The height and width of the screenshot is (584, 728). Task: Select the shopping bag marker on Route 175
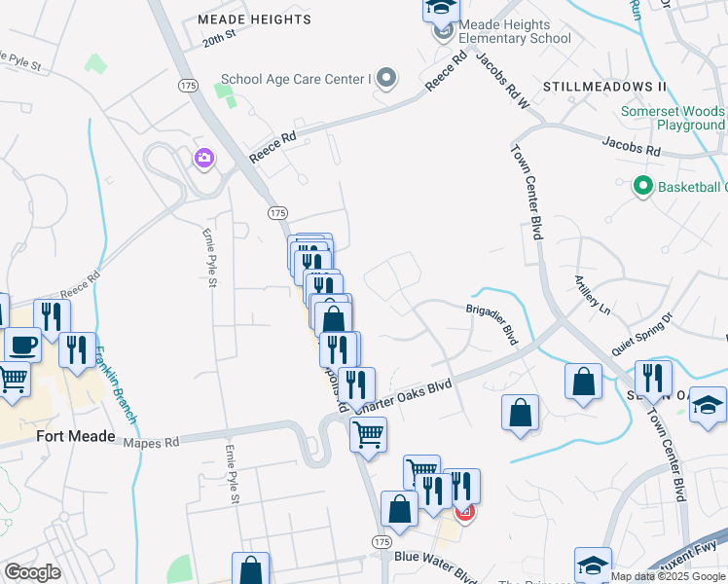click(334, 319)
